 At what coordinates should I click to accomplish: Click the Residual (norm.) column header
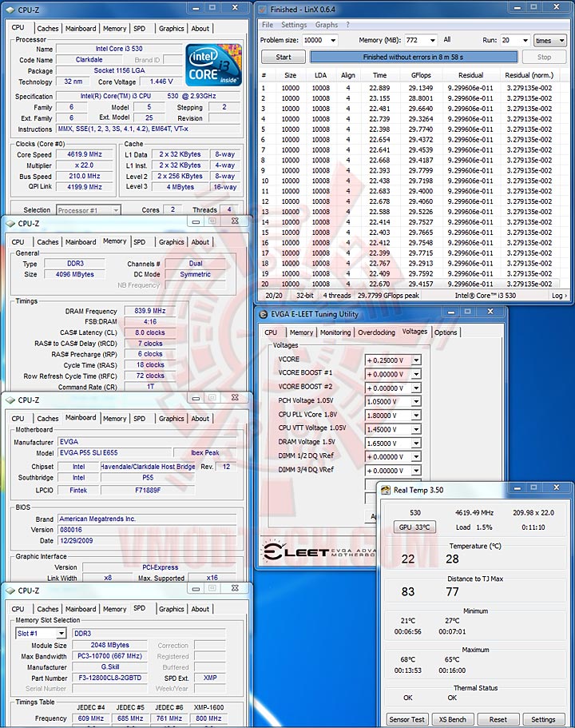tap(529, 75)
